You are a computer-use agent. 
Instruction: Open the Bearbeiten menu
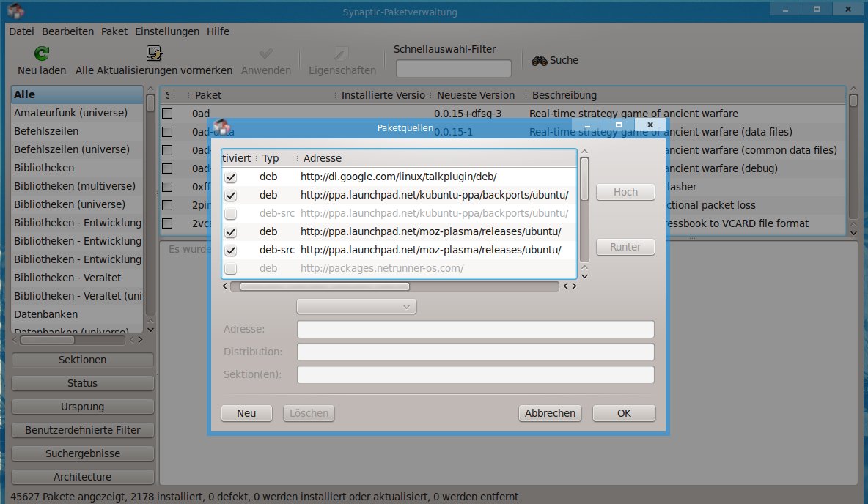(67, 31)
